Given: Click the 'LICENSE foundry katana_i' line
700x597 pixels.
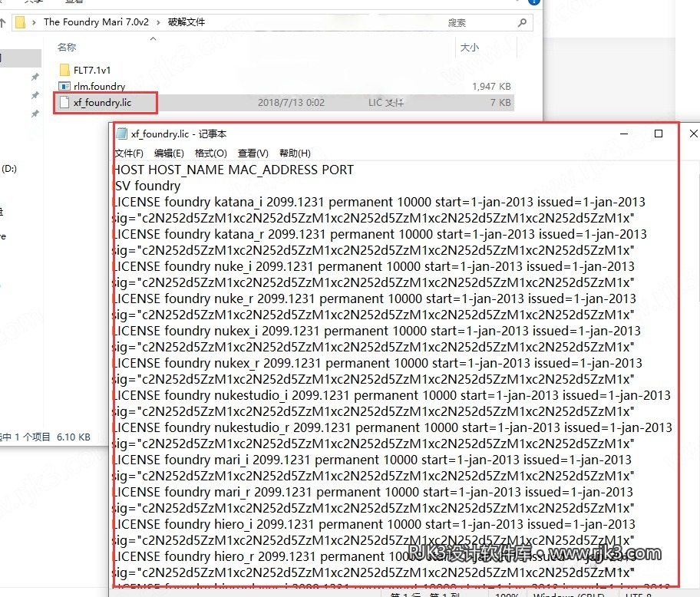Looking at the screenshot, I should [x=380, y=202].
